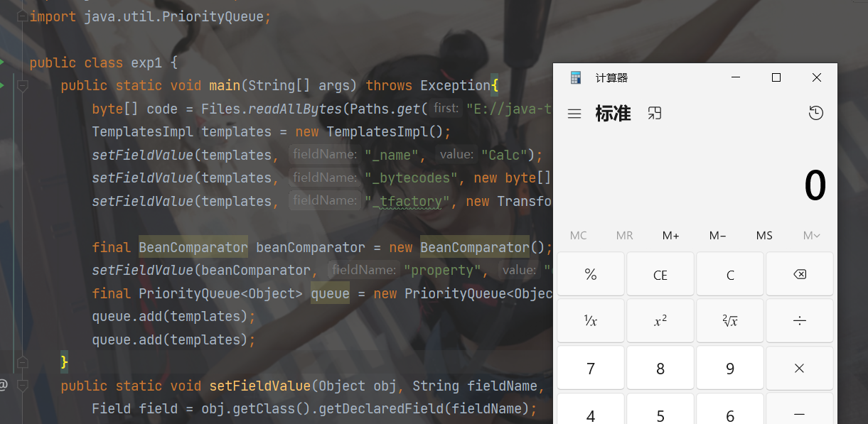This screenshot has width=868, height=424.
Task: Click the "property" string literal
Action: [x=443, y=270]
